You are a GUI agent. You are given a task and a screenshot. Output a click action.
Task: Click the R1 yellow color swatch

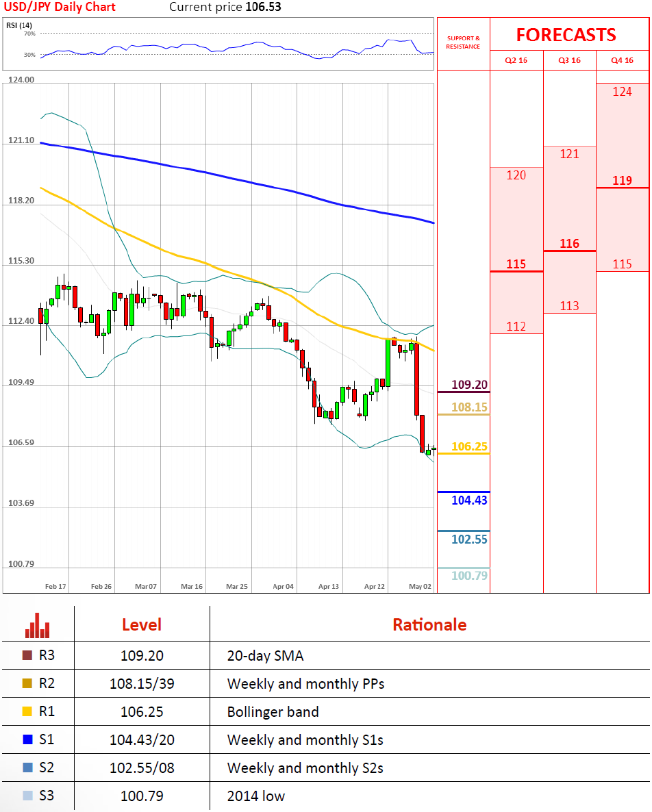tap(27, 711)
